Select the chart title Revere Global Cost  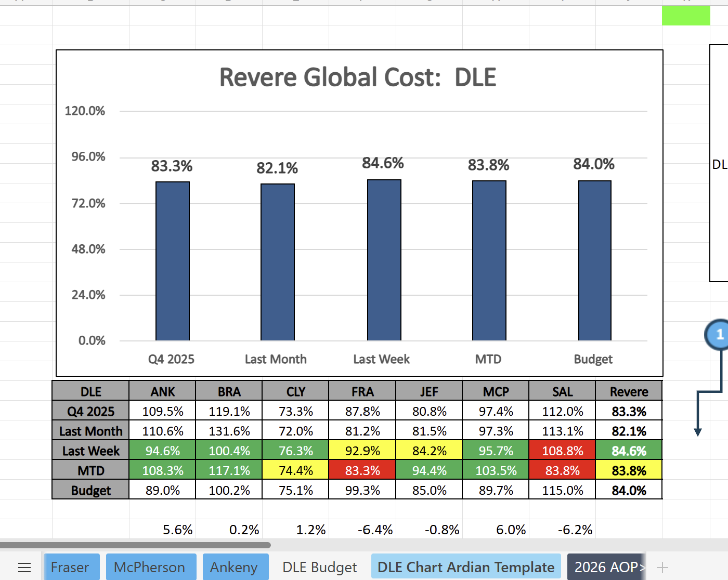click(x=358, y=77)
